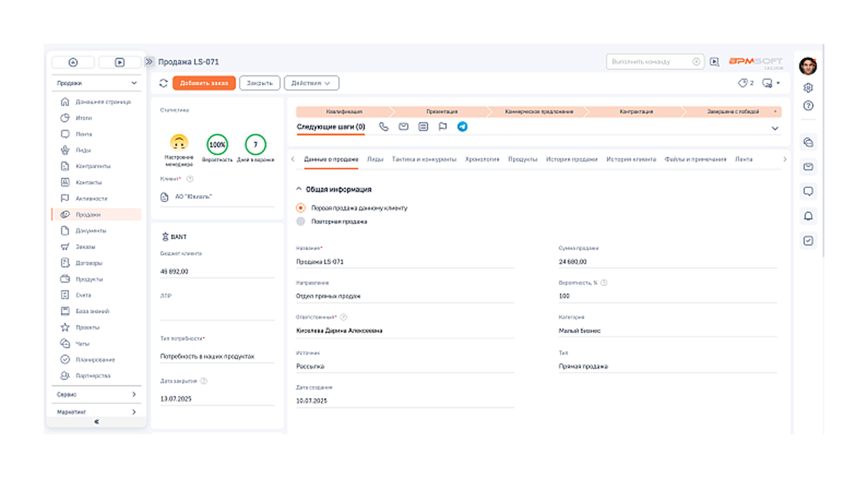Click the quick add plus button

click(x=73, y=62)
